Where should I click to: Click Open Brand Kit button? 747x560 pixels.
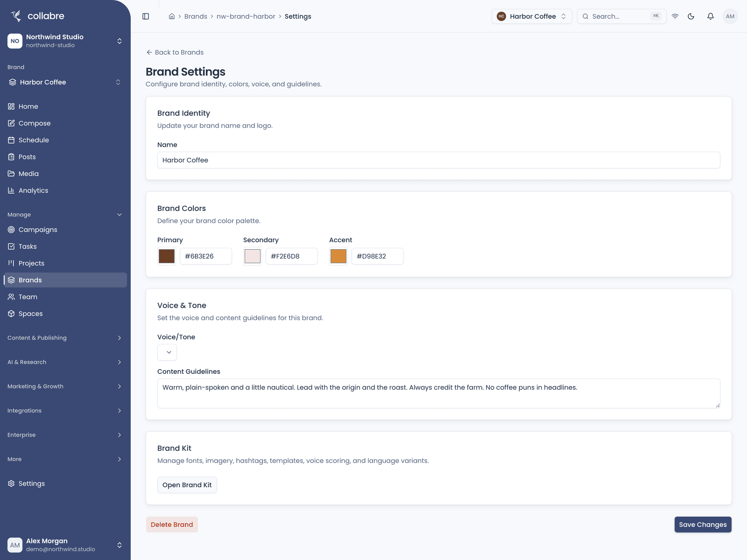187,485
